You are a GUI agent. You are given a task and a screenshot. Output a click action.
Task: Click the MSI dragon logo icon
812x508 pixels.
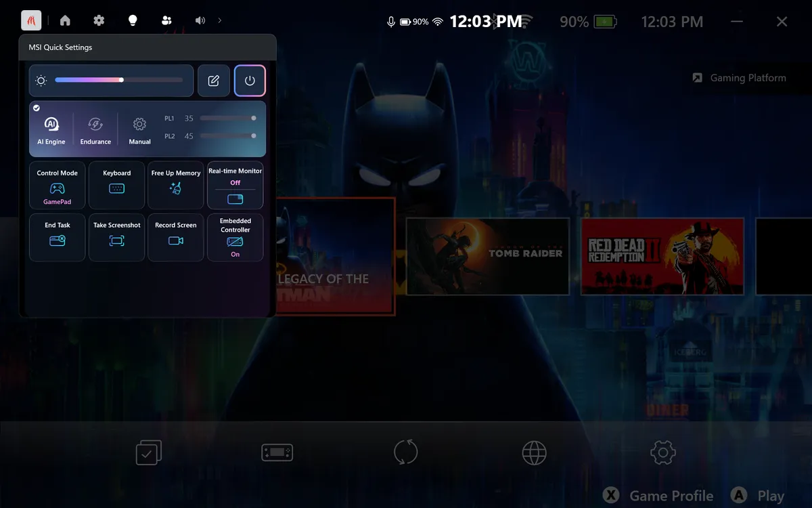[x=31, y=20]
